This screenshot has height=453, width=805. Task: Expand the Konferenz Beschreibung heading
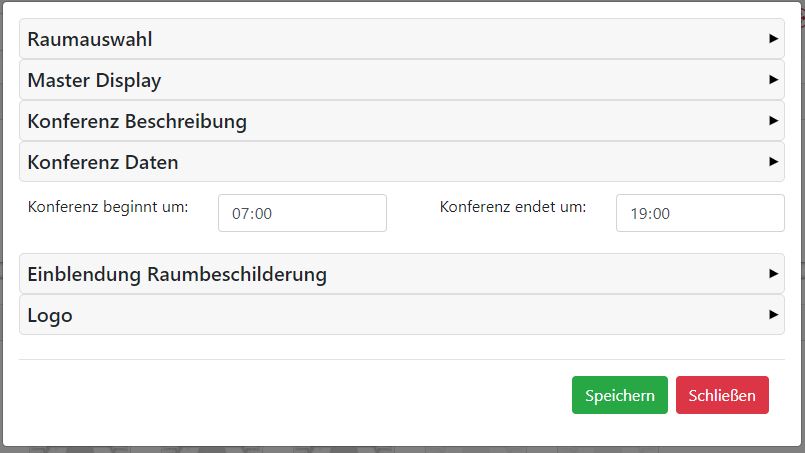(x=137, y=122)
